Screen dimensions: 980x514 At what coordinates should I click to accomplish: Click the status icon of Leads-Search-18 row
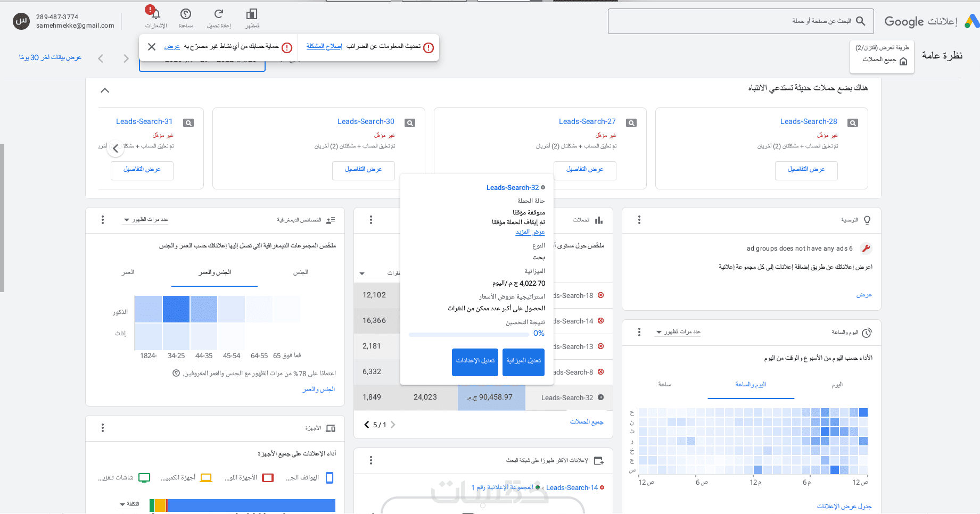tap(601, 295)
